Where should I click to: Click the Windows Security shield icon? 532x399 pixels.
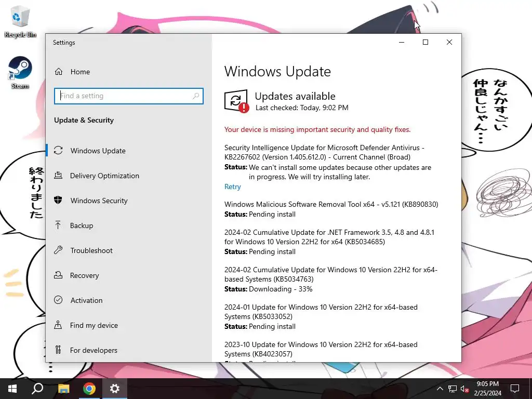click(58, 200)
